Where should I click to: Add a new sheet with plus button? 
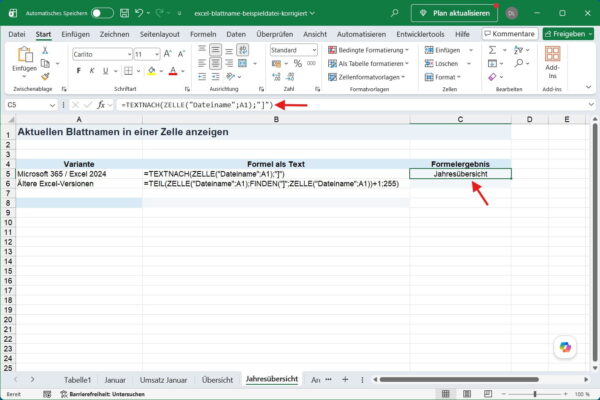tap(345, 379)
